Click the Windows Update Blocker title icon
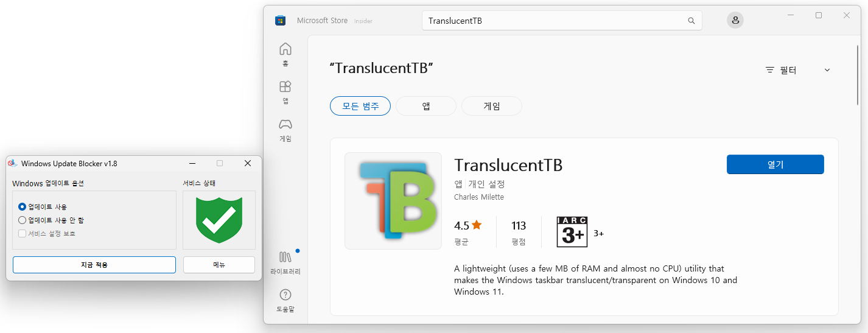Screen dimensions: 868x333 tap(12, 163)
